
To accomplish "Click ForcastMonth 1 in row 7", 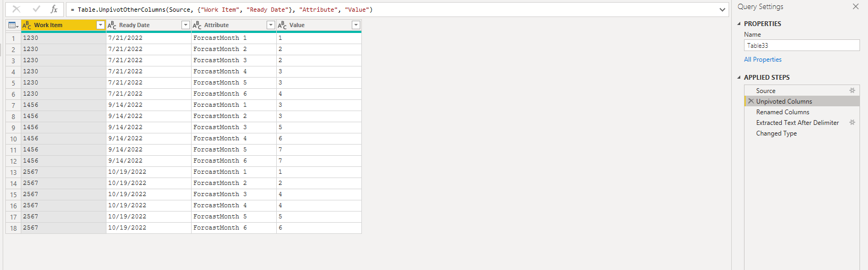I will [234, 105].
